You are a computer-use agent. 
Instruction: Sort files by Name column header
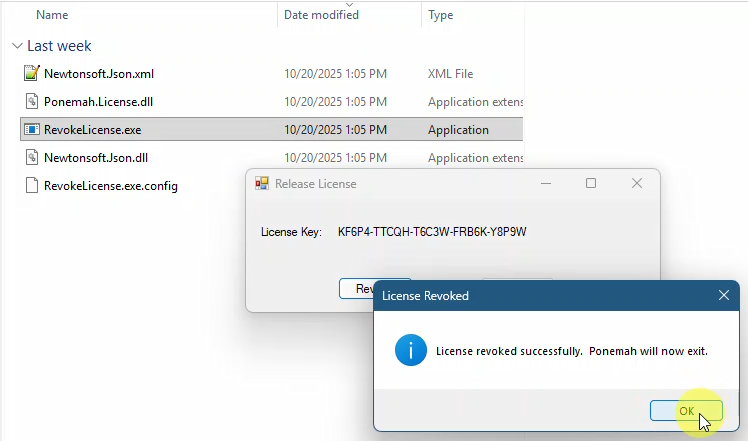coord(52,15)
